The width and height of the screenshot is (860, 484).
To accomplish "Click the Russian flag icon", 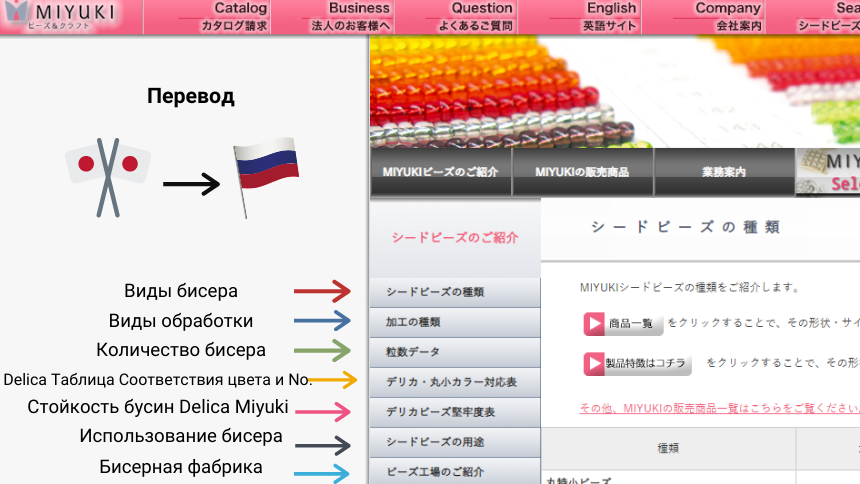I will click(265, 177).
